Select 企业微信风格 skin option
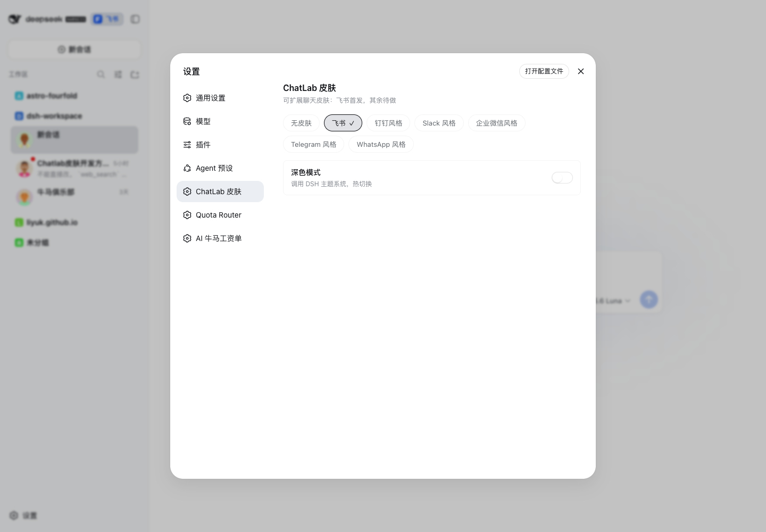Screen dimensions: 766x532 (x=497, y=123)
